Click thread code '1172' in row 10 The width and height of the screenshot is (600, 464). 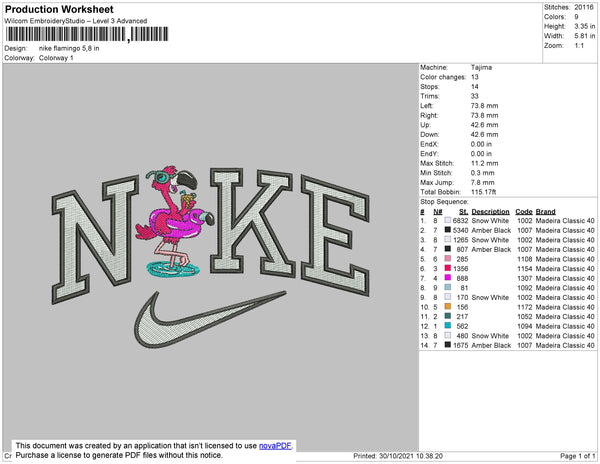point(525,307)
